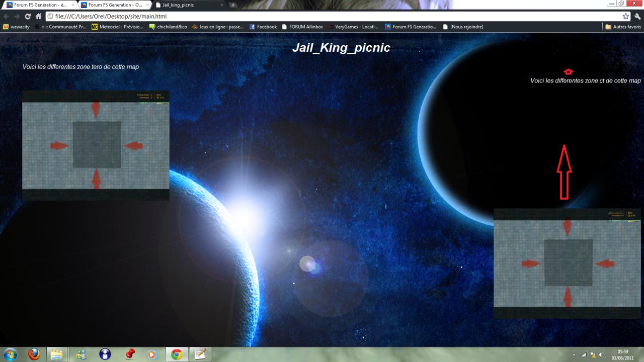Open the Chrome wrench settings menu
Image resolution: width=644 pixels, height=362 pixels.
tap(637, 17)
